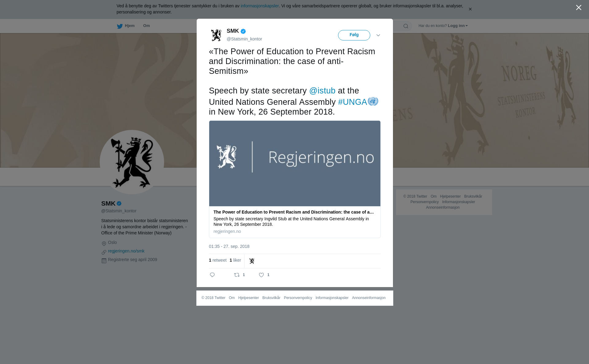Click the Følg button
The image size is (589, 364).
[354, 35]
